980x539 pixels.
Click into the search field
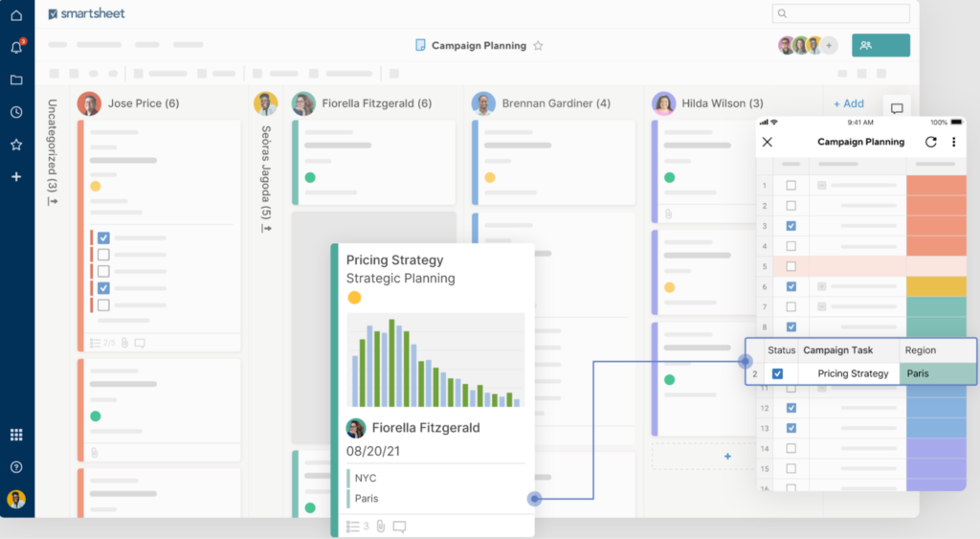[840, 13]
